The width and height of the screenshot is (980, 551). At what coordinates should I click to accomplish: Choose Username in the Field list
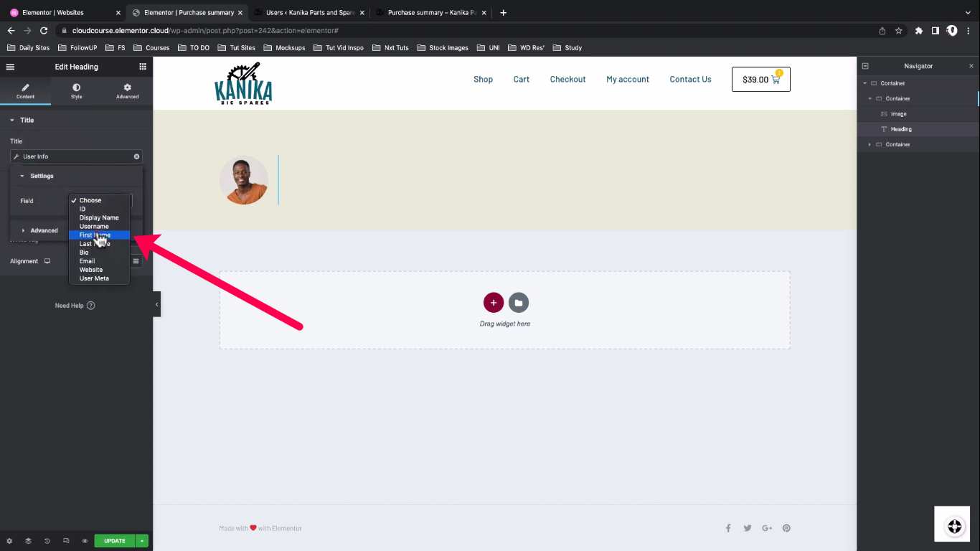[100, 226]
